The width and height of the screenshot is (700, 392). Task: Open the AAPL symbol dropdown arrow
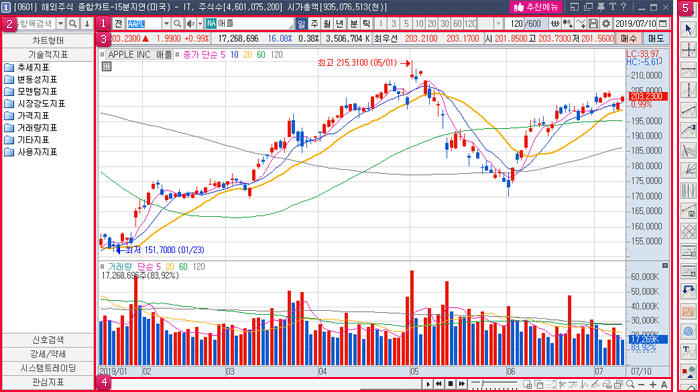click(166, 23)
